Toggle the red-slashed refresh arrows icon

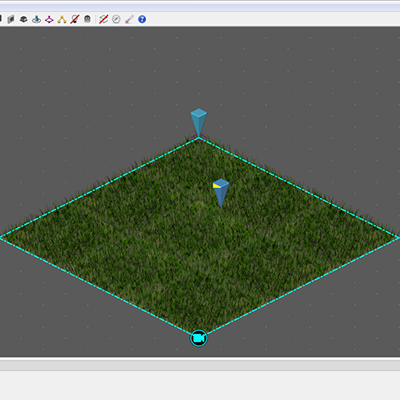pyautogui.click(x=104, y=19)
